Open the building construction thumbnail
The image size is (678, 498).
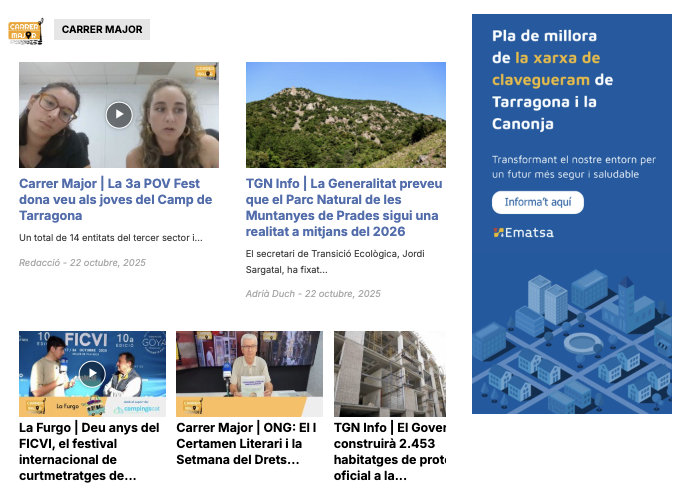pos(389,373)
